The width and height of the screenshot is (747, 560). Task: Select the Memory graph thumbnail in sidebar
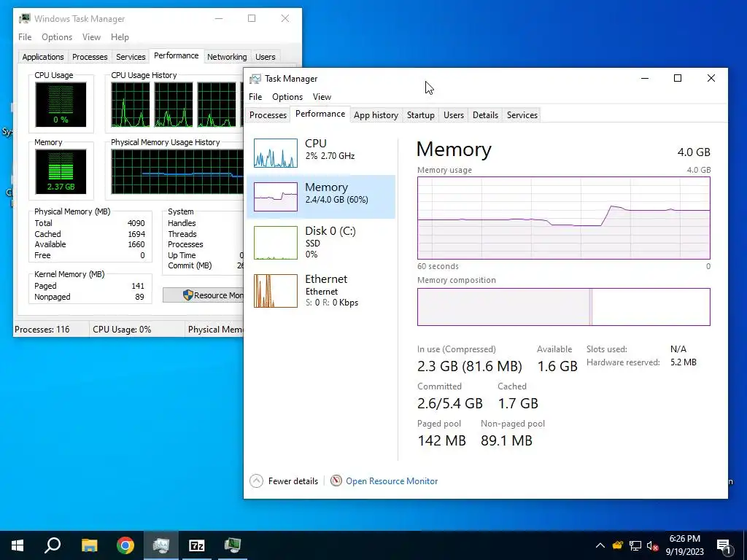pos(275,197)
